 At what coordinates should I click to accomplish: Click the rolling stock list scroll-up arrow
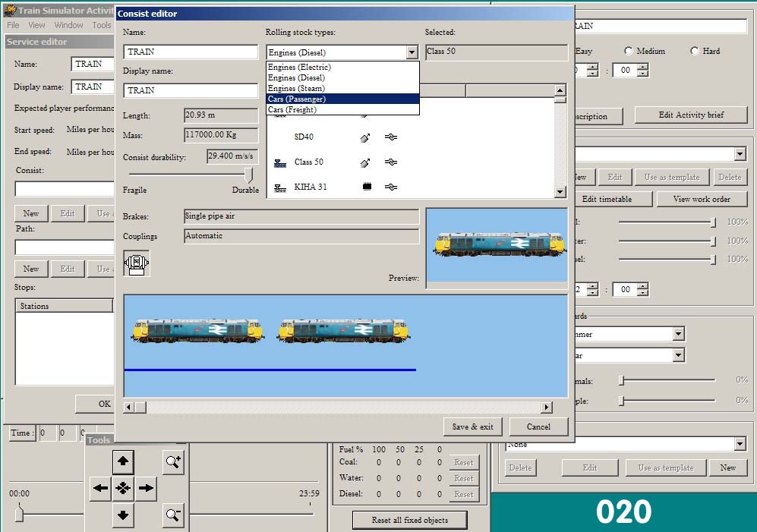[560, 90]
